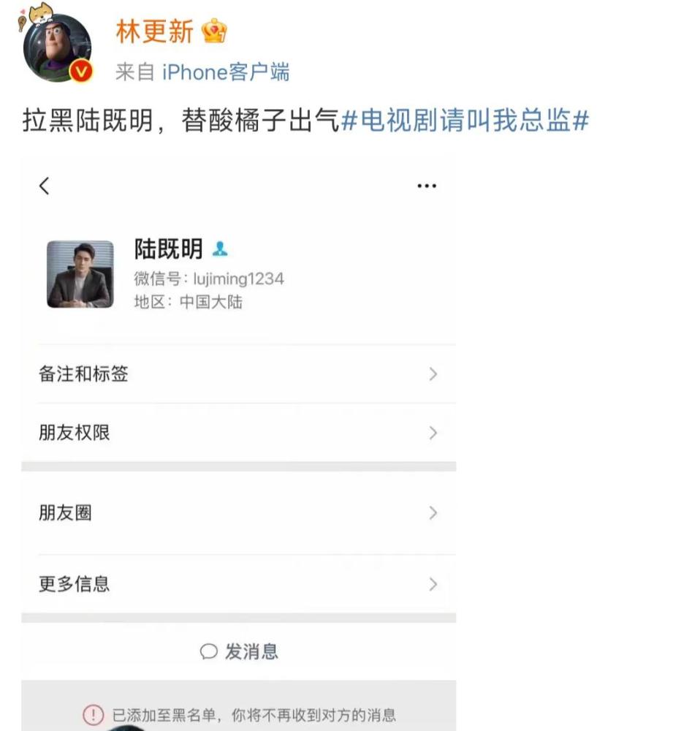Expand the 朋友权限 chevron arrow

[433, 433]
